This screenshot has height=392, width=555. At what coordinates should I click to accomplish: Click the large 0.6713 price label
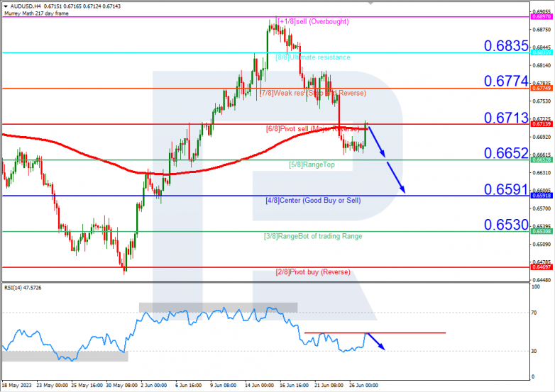(x=506, y=118)
